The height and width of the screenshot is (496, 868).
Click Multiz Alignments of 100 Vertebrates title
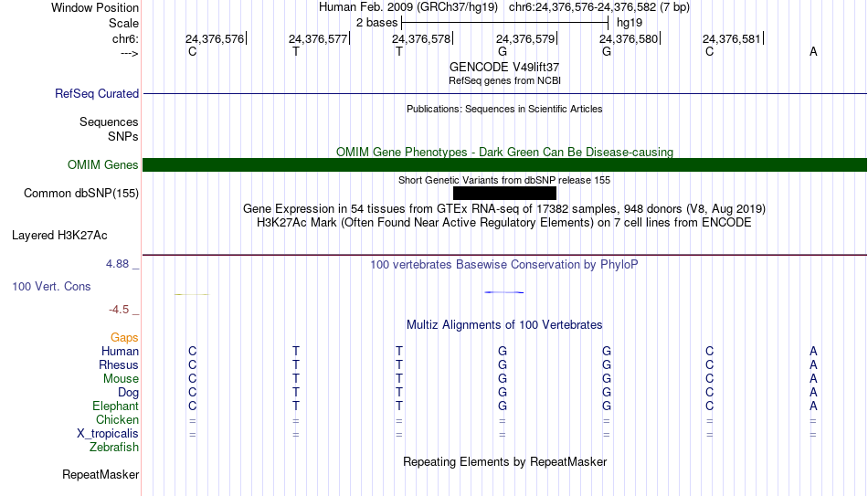point(504,325)
